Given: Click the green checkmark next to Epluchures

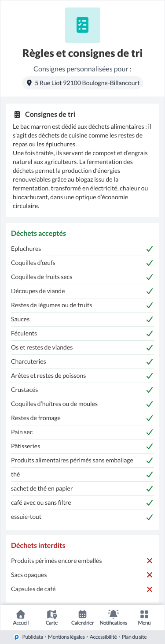Looking at the screenshot, I should [150, 249].
